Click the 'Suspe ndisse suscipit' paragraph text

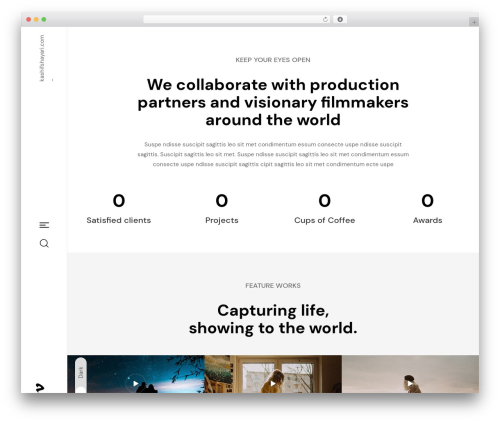[x=273, y=154]
